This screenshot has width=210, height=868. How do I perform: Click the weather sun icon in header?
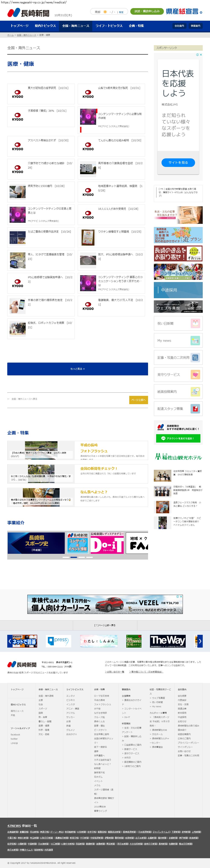click(x=105, y=12)
